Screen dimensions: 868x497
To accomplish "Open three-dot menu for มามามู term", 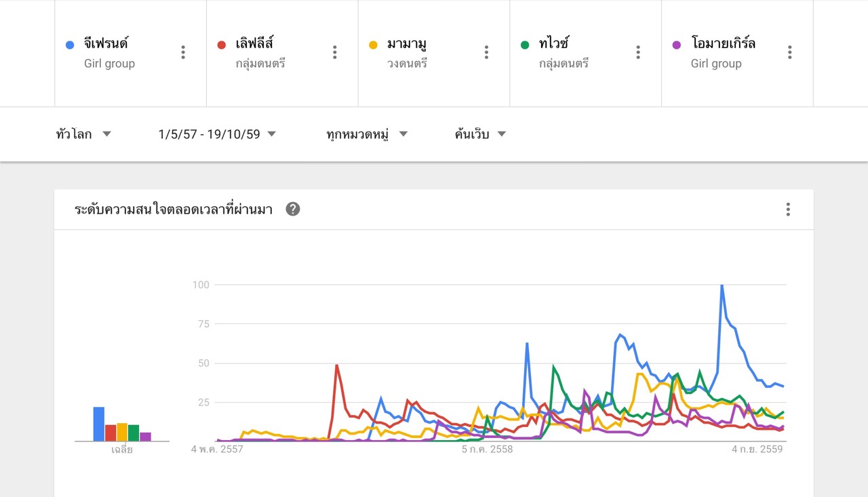I will [x=486, y=52].
